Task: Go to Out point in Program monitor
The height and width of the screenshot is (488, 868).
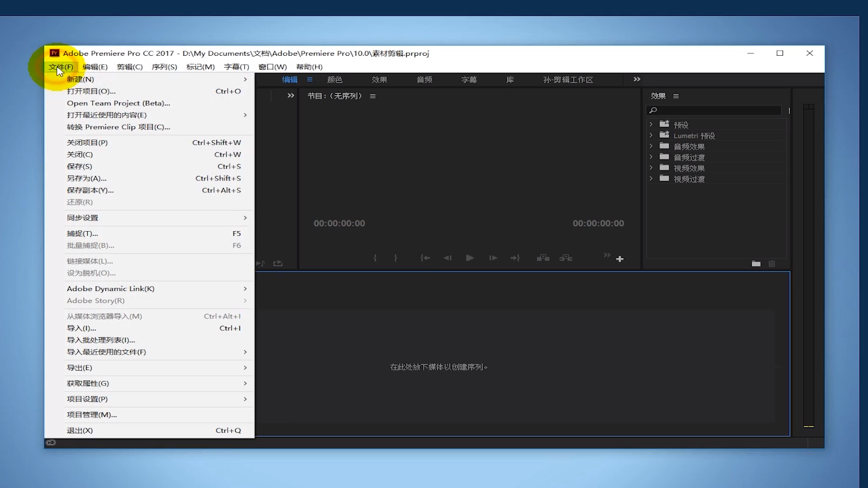Action: click(515, 258)
